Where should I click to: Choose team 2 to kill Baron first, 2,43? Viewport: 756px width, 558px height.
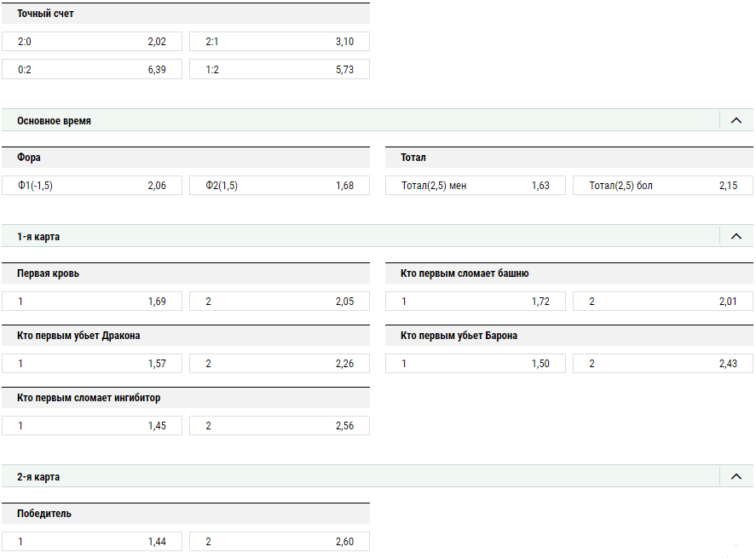click(663, 363)
